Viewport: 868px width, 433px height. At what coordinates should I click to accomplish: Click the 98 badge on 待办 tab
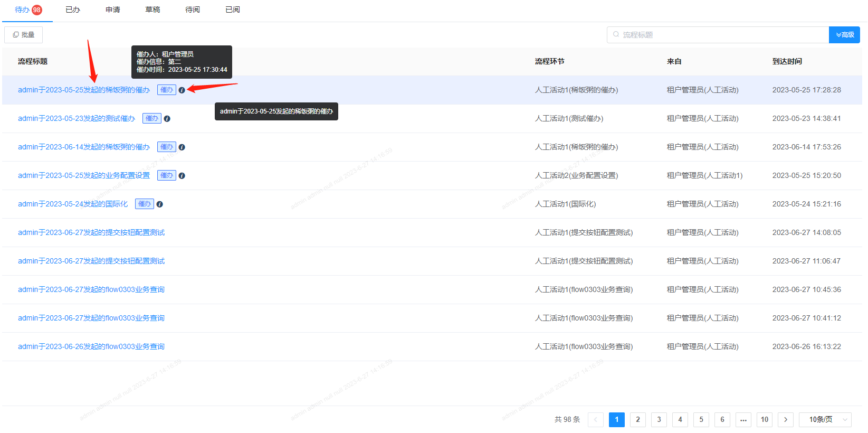37,10
